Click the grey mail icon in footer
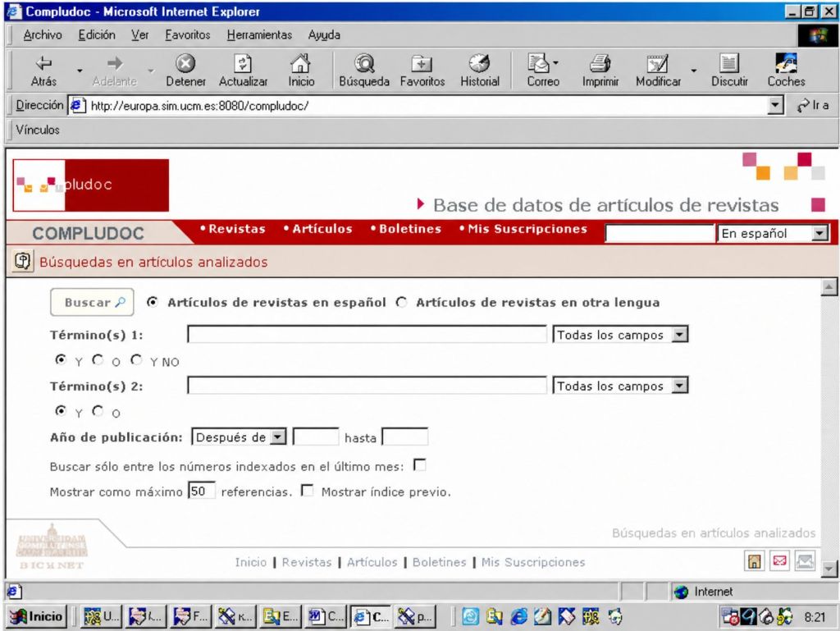This screenshot has height=631, width=840. (806, 561)
